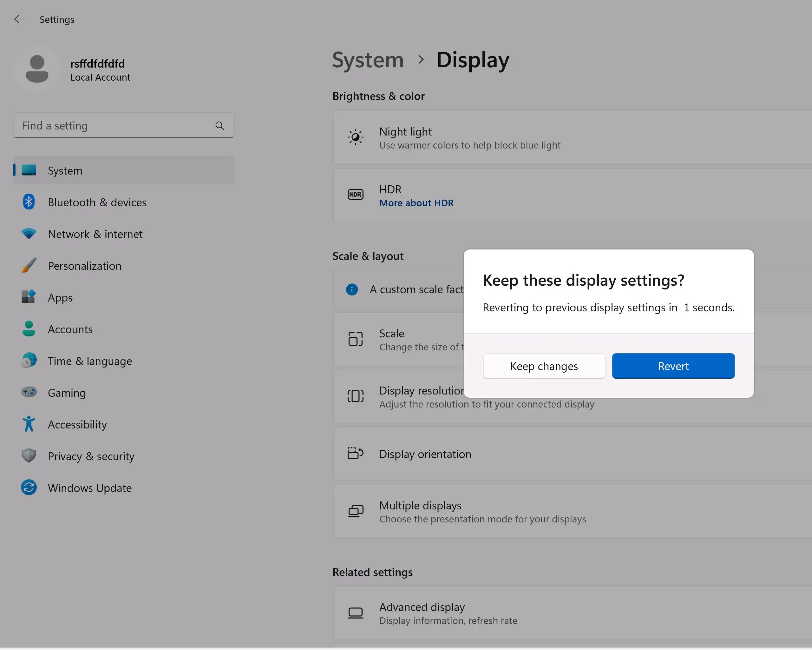Click the HDR badge icon
This screenshot has width=812, height=650.
[x=355, y=195]
